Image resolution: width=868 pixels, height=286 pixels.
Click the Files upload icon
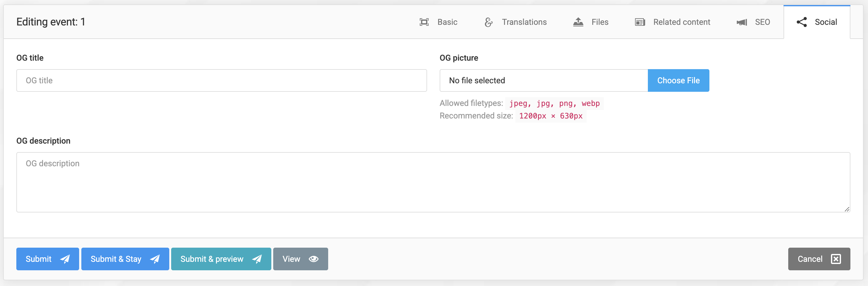point(578,22)
